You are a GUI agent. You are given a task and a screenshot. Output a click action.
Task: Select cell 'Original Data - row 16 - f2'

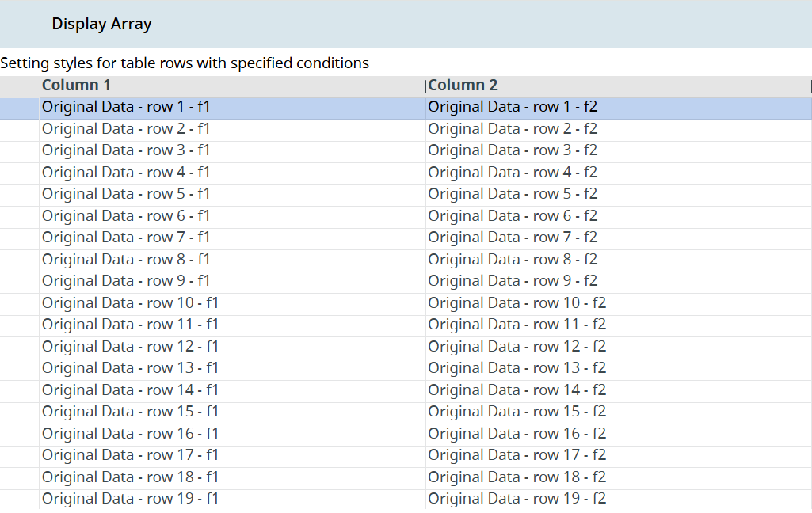pyautogui.click(x=517, y=434)
